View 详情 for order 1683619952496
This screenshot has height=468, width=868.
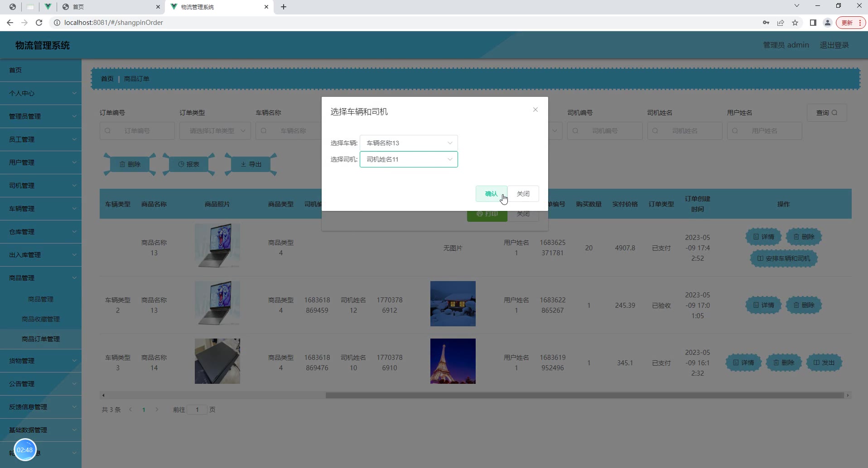click(x=743, y=363)
